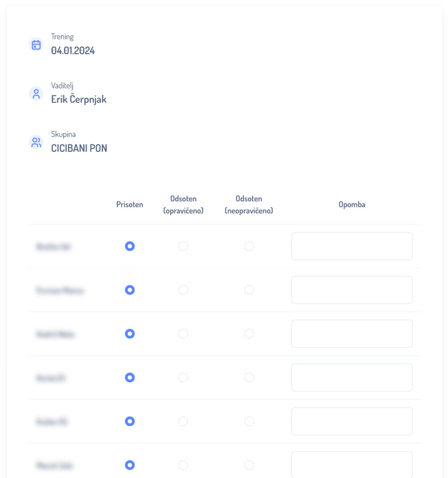Choose Odsoten (neopravičeno) for the fourth row
Image resolution: width=448 pixels, height=478 pixels.
(249, 378)
